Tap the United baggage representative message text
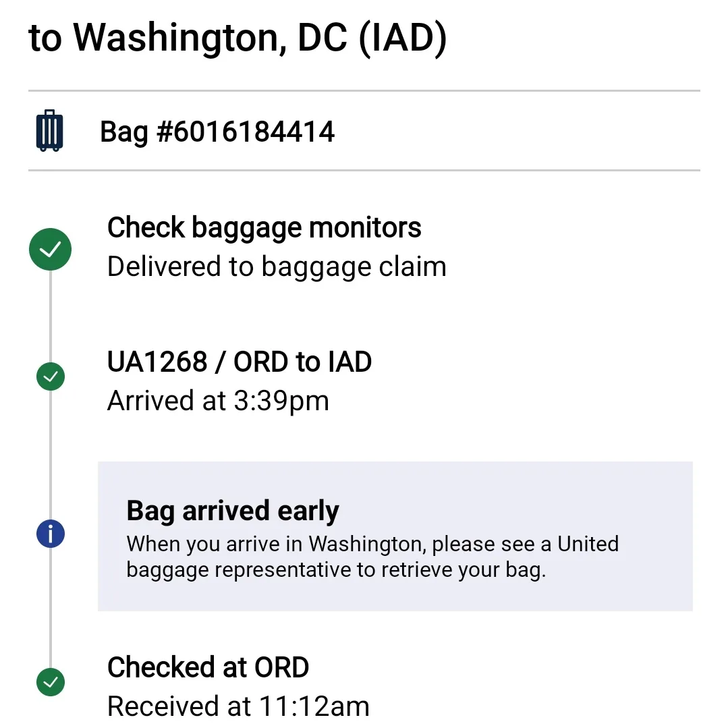This screenshot has height=728, width=728. click(x=372, y=557)
